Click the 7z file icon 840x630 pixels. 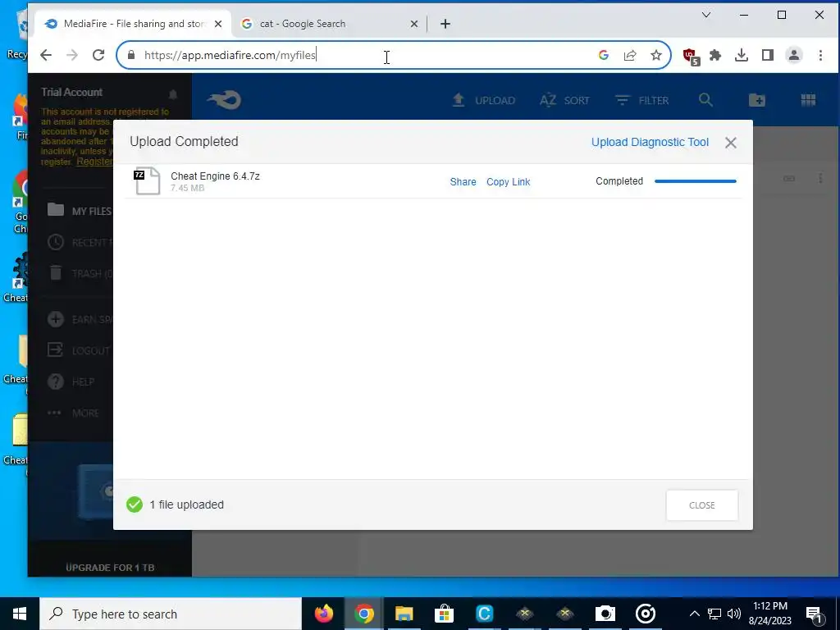click(148, 180)
